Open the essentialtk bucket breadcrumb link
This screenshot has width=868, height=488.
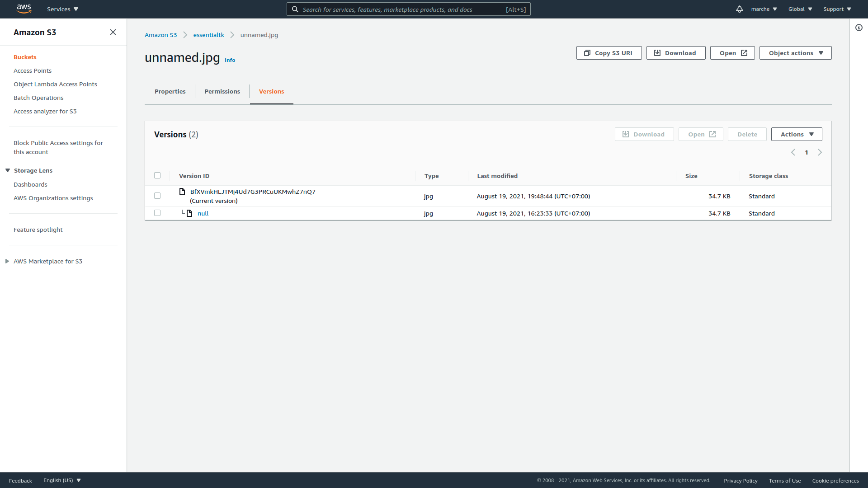point(208,35)
